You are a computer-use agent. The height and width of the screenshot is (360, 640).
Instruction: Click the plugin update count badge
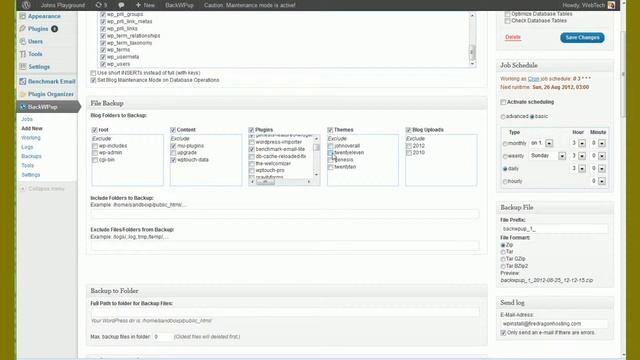coord(54,29)
